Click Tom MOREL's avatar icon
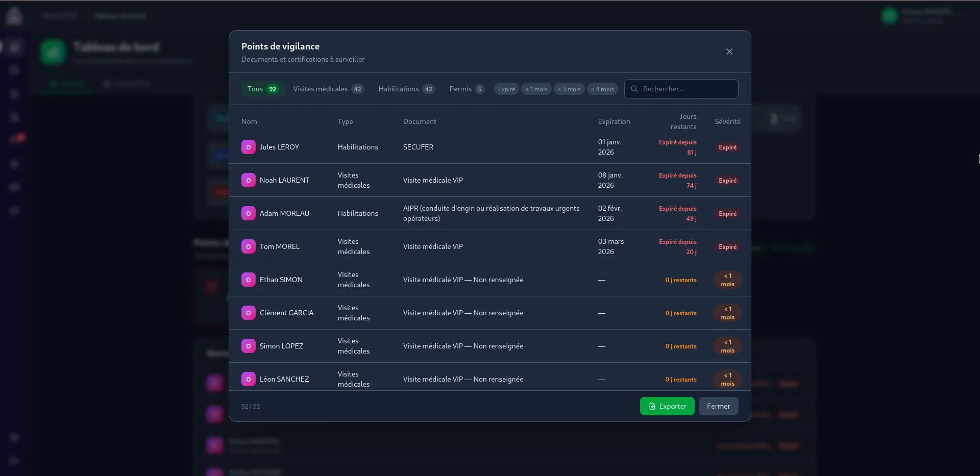 249,246
